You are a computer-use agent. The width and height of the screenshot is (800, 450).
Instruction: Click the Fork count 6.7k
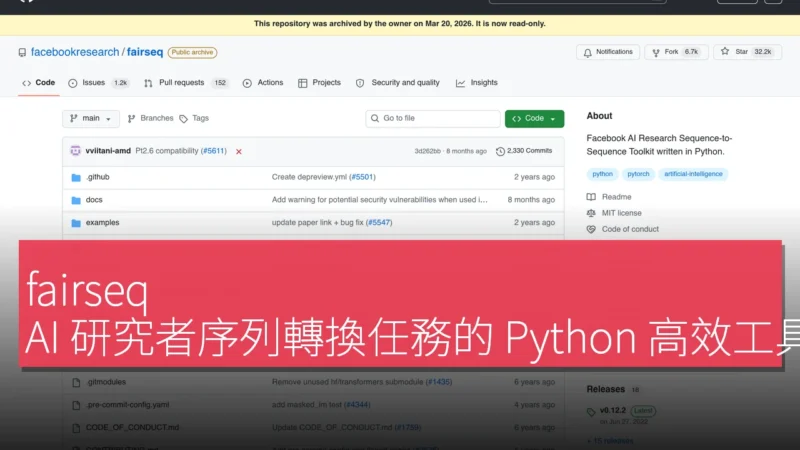click(x=691, y=52)
